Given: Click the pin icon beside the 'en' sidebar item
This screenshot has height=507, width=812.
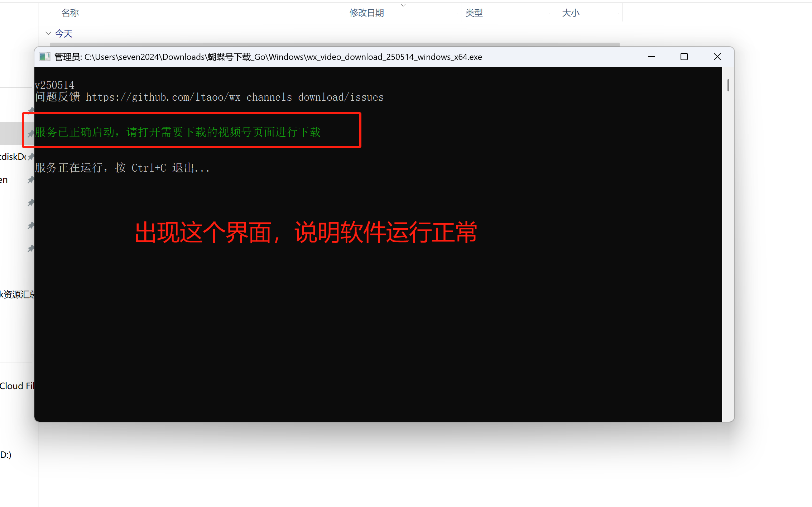Looking at the screenshot, I should pos(31,180).
